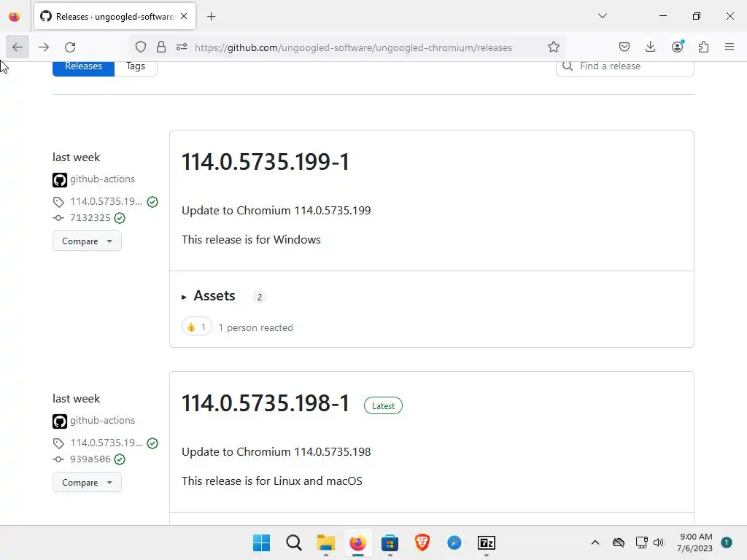The image size is (747, 560).
Task: Show verified signature next to commit 7132325
Action: click(x=120, y=218)
